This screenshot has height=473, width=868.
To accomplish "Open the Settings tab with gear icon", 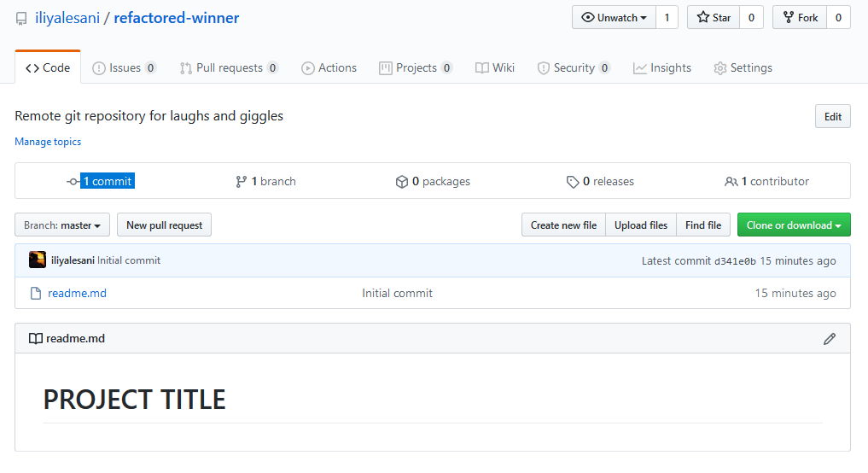I will [x=743, y=67].
